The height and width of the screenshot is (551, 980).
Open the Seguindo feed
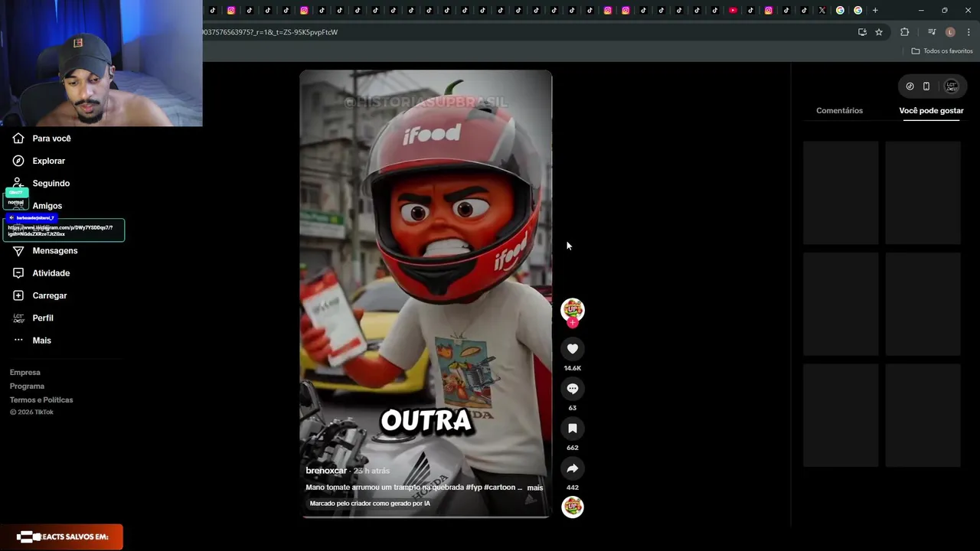tap(41, 184)
